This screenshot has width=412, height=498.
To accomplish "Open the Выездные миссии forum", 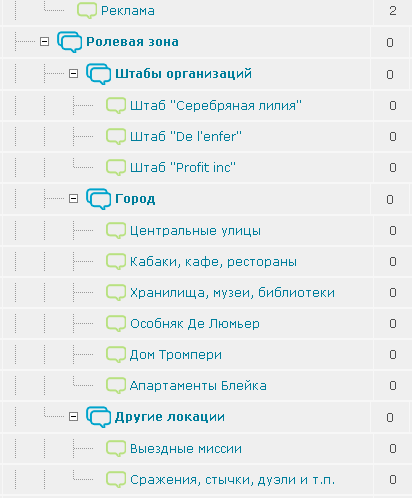I will 186,449.
